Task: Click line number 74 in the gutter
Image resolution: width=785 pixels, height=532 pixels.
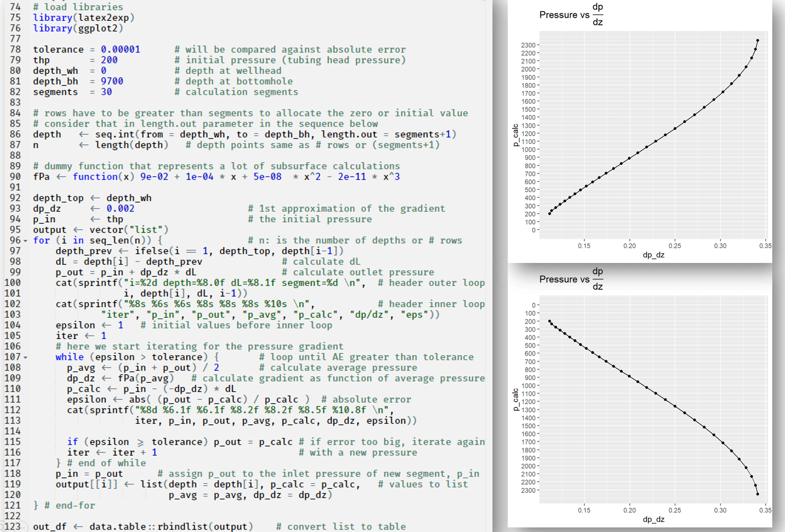Action: pyautogui.click(x=15, y=7)
